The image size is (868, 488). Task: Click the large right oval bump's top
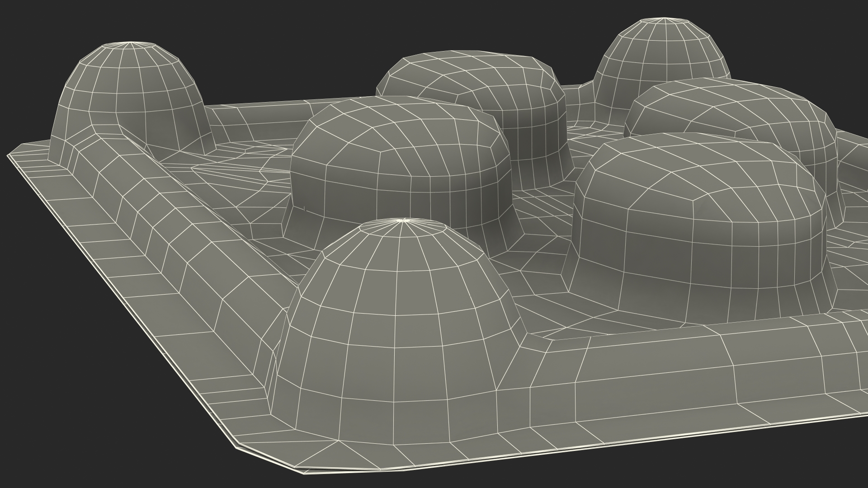(701, 176)
